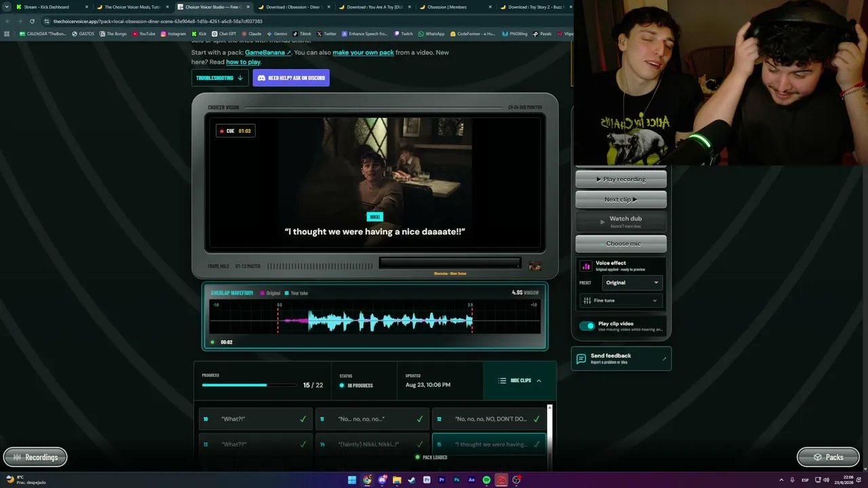Click the Watch dub button
868x488 pixels.
(621, 221)
